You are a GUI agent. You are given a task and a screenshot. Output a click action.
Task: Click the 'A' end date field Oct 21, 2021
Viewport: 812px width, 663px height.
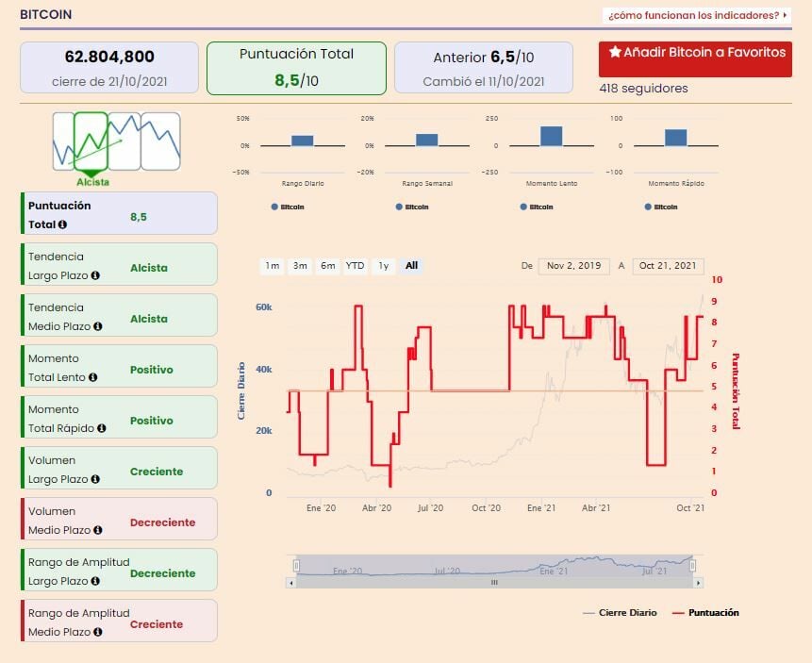[668, 266]
